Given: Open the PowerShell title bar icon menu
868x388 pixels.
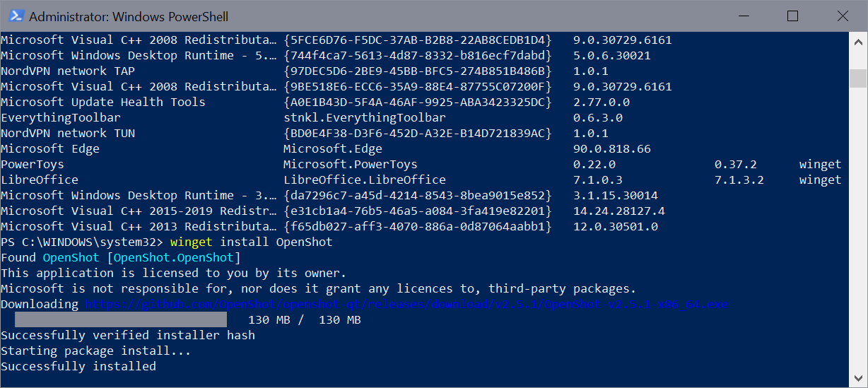Looking at the screenshot, I should [x=16, y=16].
